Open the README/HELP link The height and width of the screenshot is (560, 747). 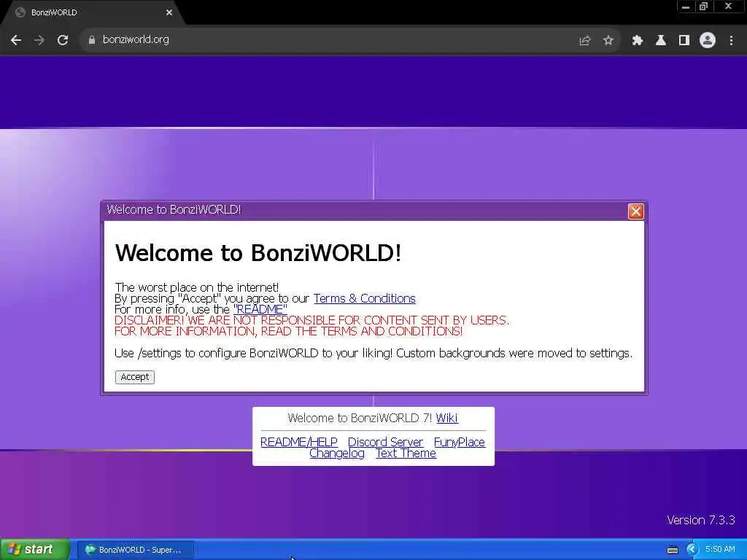[x=298, y=442]
